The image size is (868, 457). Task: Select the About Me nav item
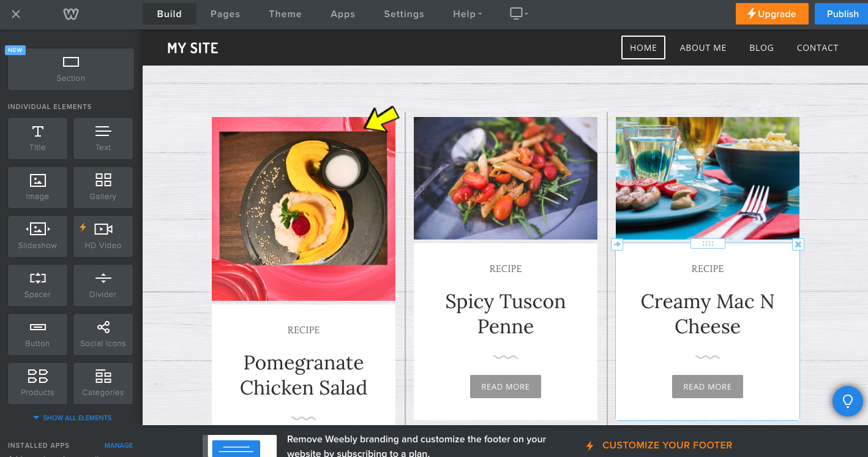(x=703, y=48)
